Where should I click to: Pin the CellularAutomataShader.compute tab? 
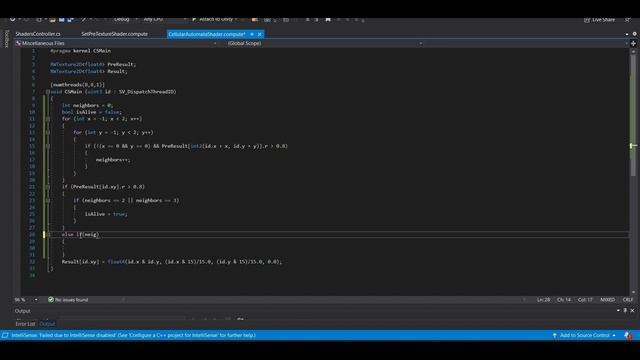pos(252,34)
